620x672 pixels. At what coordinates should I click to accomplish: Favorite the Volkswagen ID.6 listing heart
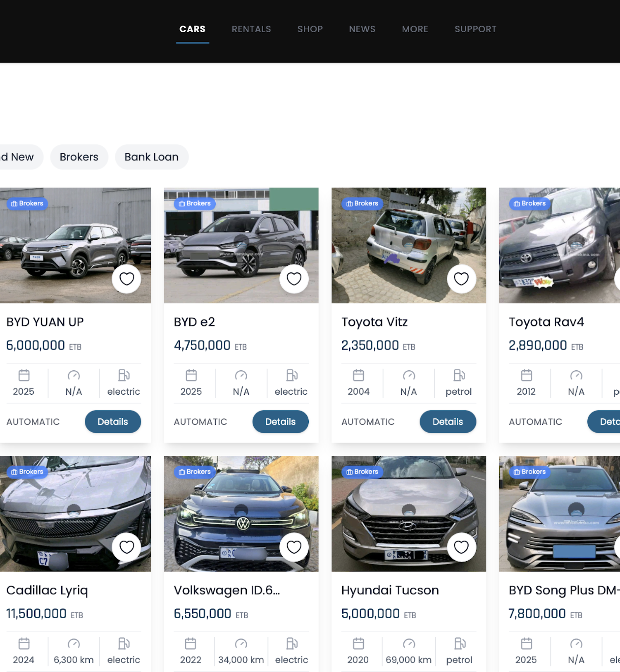pos(294,547)
